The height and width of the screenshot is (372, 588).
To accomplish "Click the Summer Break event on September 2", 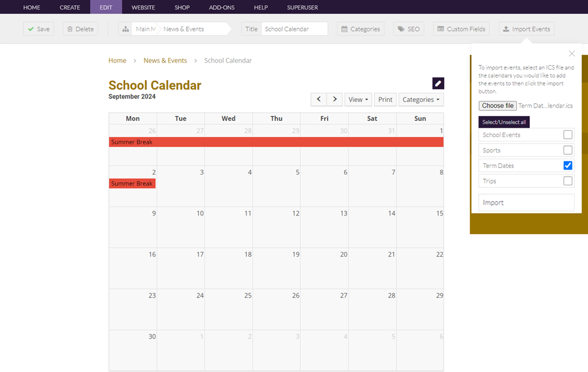I will point(132,183).
